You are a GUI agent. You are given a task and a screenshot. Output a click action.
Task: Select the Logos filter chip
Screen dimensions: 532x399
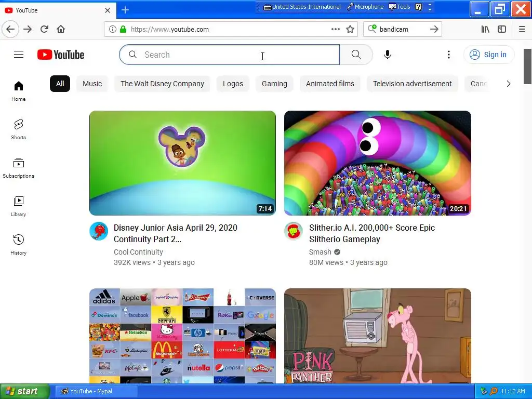pos(233,84)
